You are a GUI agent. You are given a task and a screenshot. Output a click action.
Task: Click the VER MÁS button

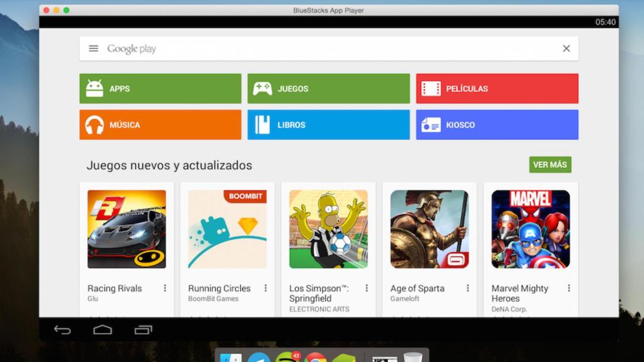coord(550,165)
